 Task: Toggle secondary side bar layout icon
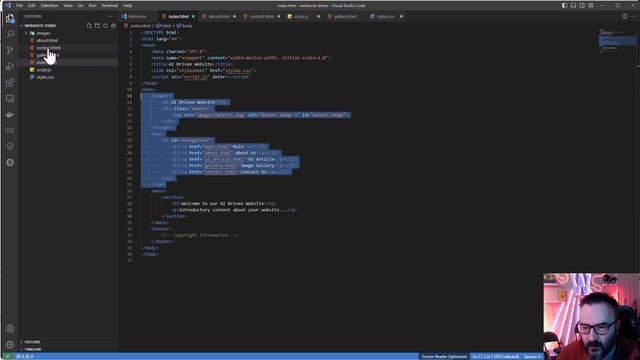click(x=582, y=5)
